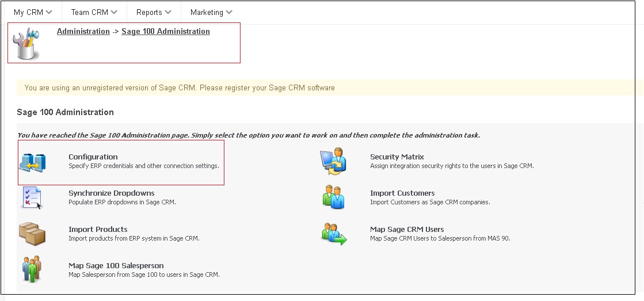Open Map Sage CRM Users link

(x=407, y=229)
